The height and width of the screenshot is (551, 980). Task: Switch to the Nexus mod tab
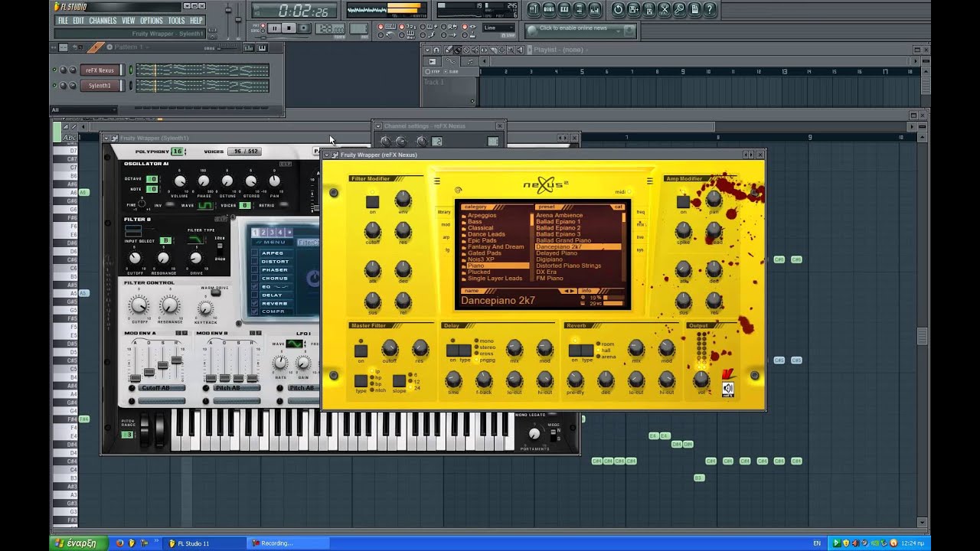coord(445,225)
